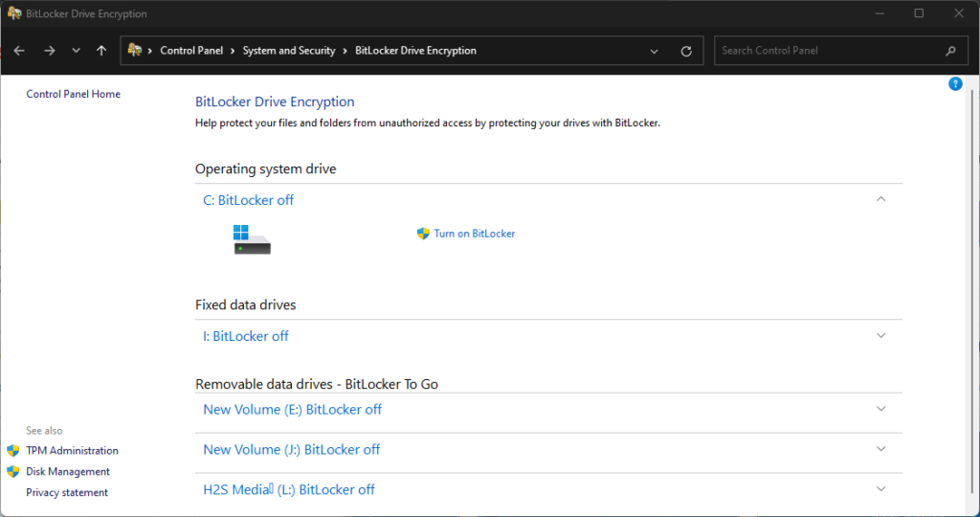980x517 pixels.
Task: Click the blue help question mark icon
Action: coord(955,84)
